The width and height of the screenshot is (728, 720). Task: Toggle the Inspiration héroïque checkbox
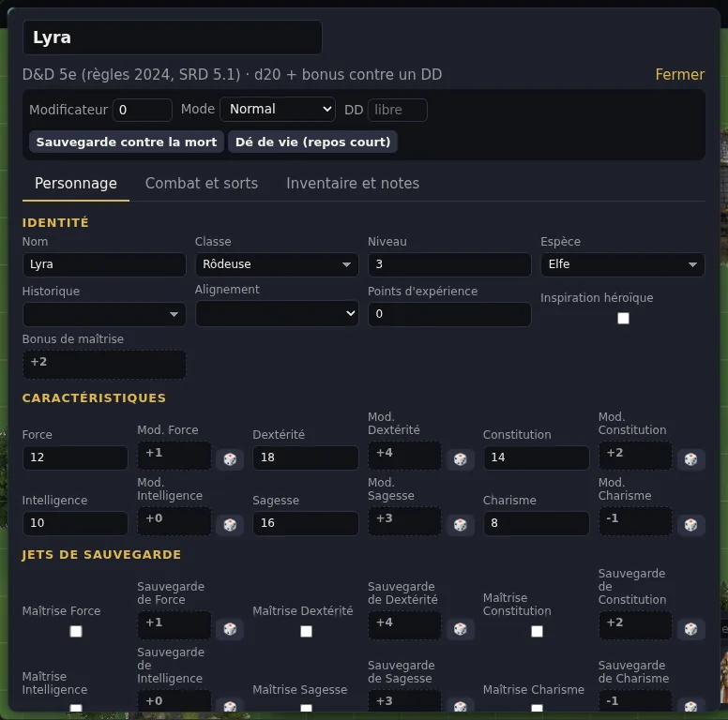coord(623,318)
